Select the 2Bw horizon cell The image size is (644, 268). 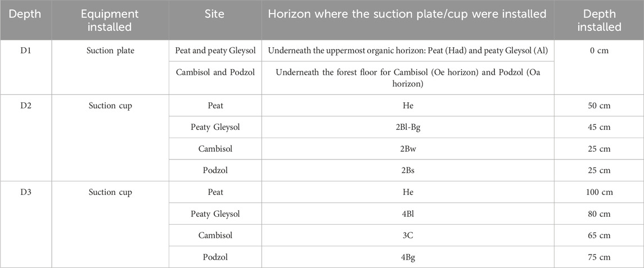click(x=408, y=148)
